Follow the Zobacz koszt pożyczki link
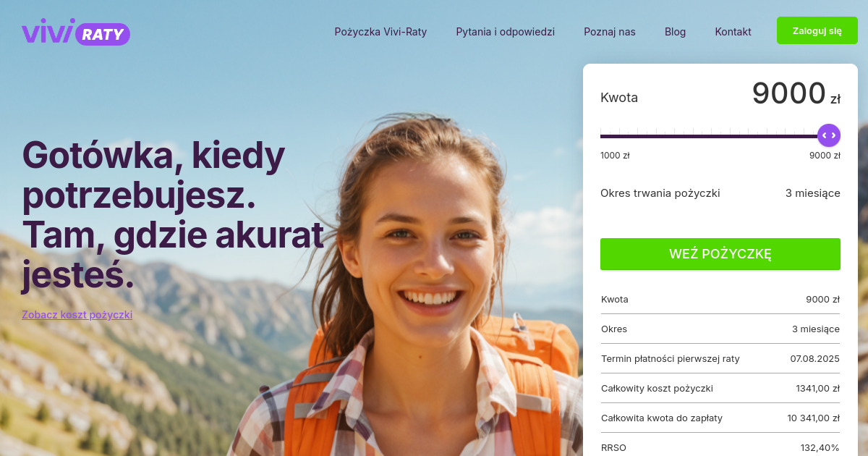Image resolution: width=868 pixels, height=456 pixels. 77,315
